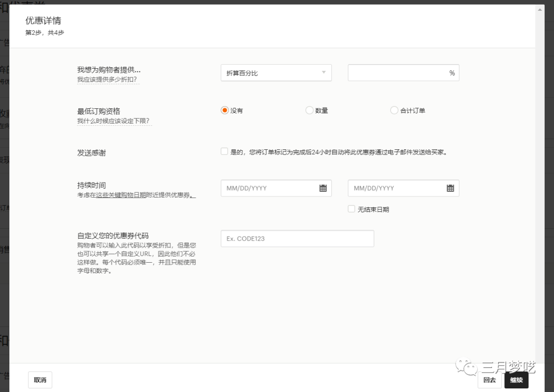Click the 取消 cancel button
This screenshot has width=554, height=392.
pos(39,380)
